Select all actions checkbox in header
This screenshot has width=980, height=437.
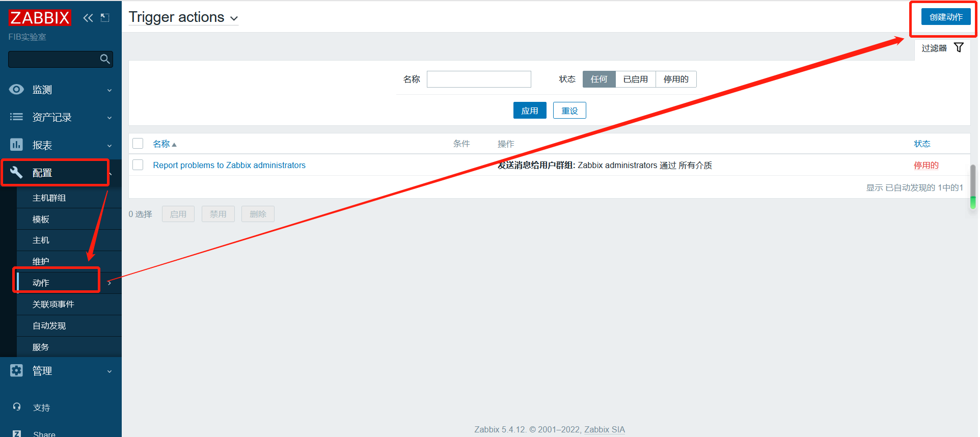[x=138, y=144]
